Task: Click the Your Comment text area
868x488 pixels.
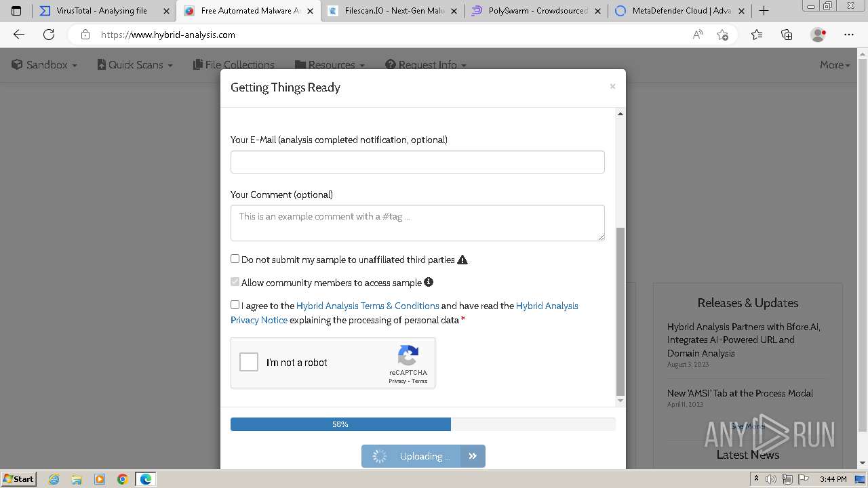Action: [418, 223]
